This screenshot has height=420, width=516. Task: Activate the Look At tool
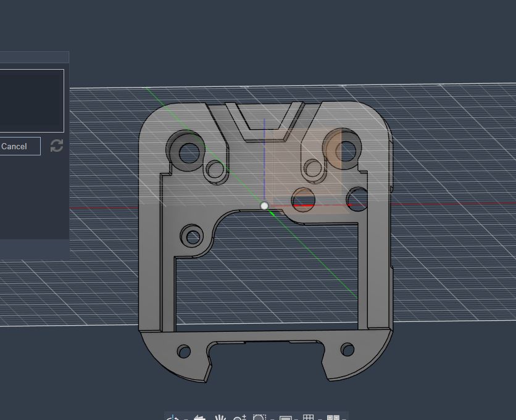tap(199, 418)
